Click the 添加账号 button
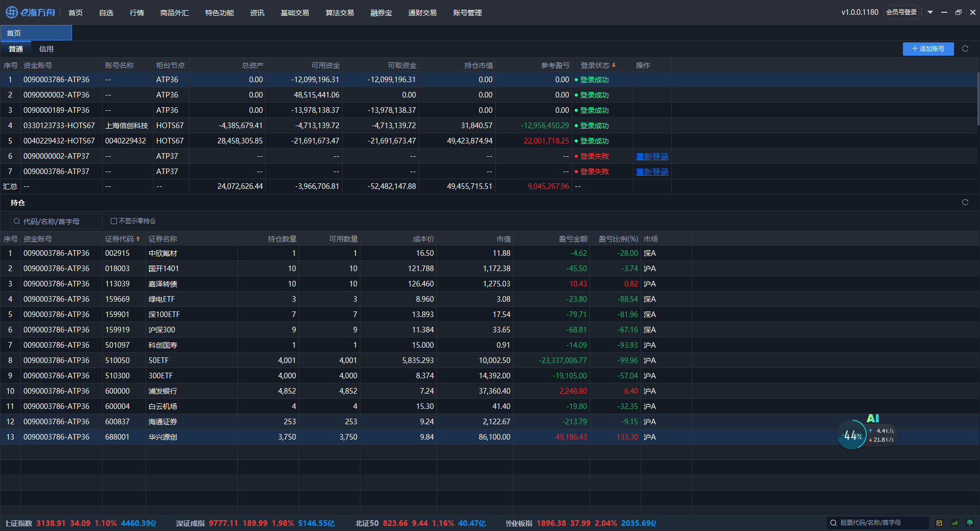The width and height of the screenshot is (980, 531). tap(928, 49)
